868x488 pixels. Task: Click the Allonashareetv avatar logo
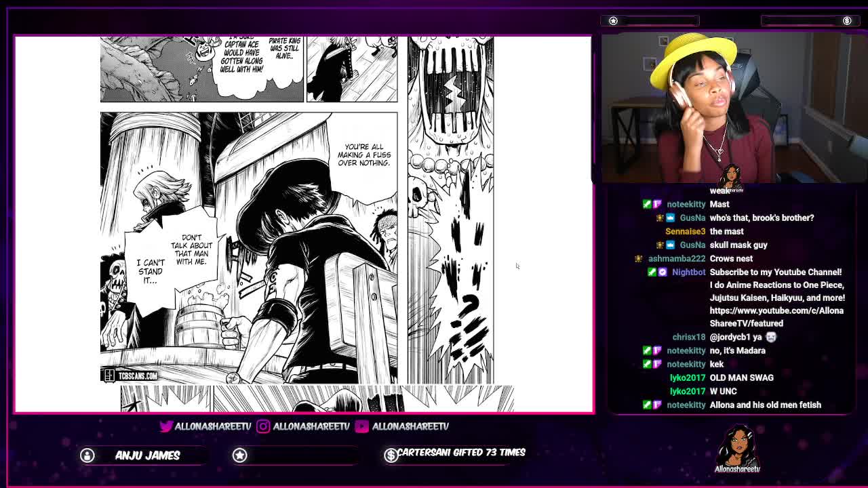click(x=737, y=449)
